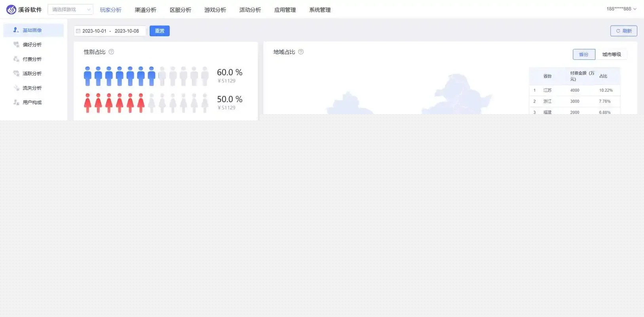644x317 pixels.
Task: Select the 省份 toggle tab
Action: click(584, 54)
